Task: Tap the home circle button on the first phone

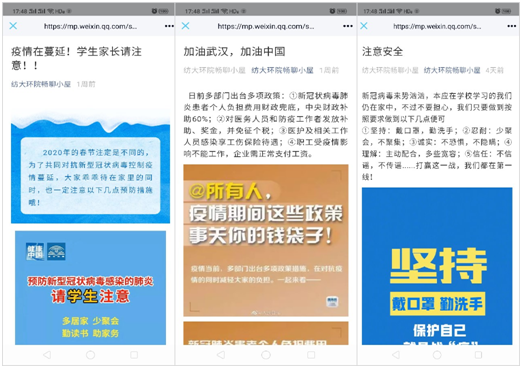Action: click(90, 355)
